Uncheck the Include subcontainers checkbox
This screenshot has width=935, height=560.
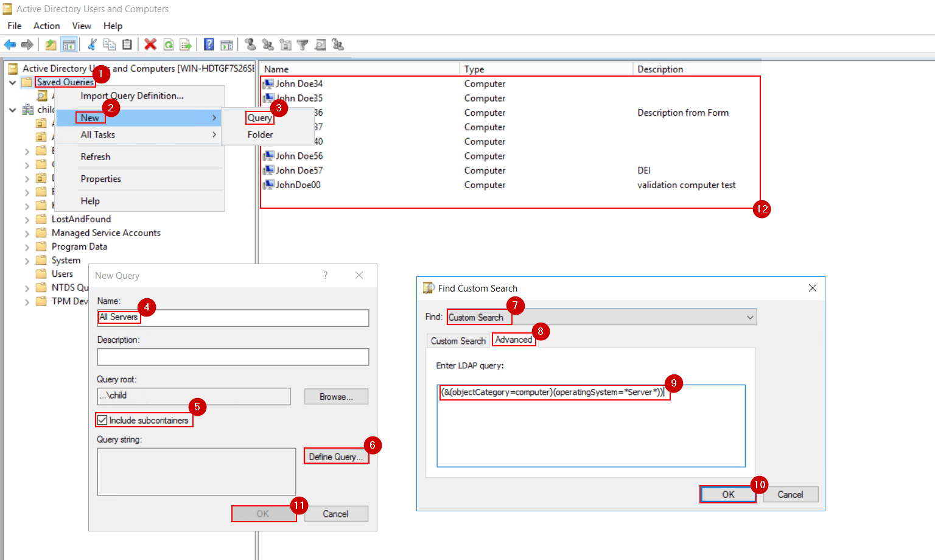tap(101, 419)
